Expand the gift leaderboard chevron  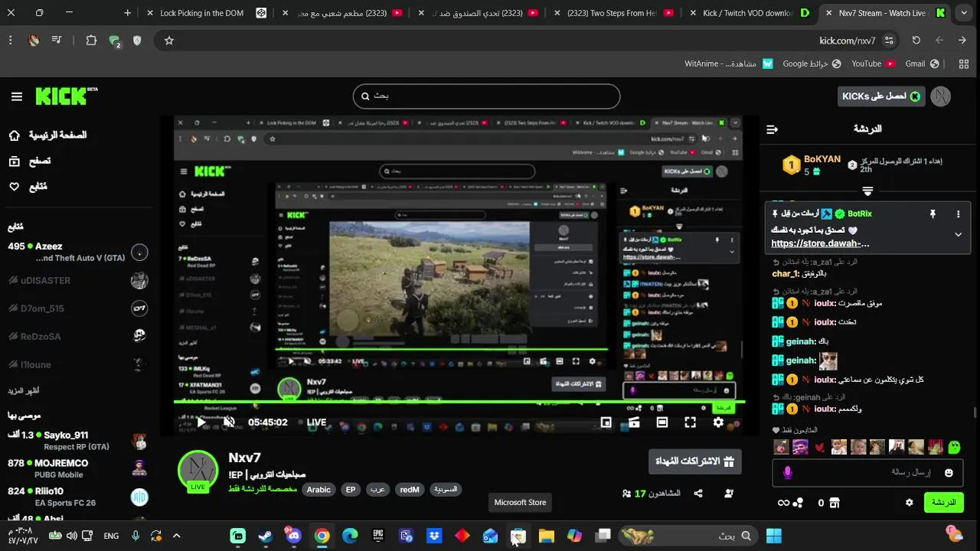867,191
